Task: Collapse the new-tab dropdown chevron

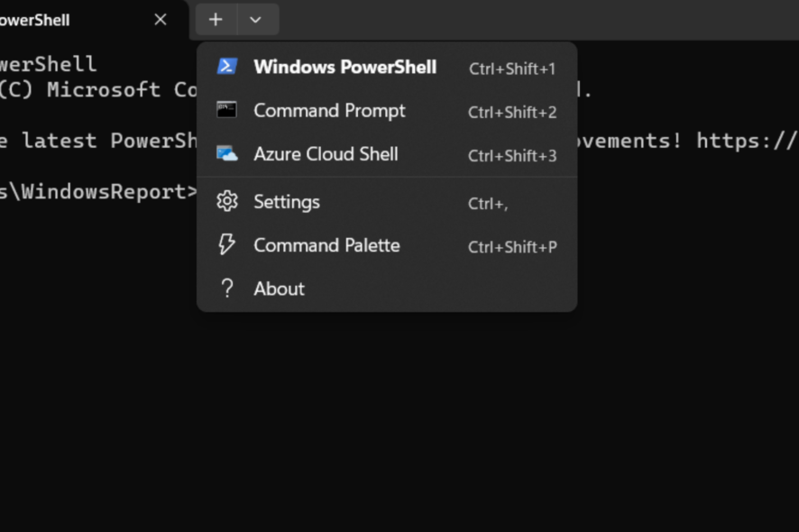Action: [256, 19]
